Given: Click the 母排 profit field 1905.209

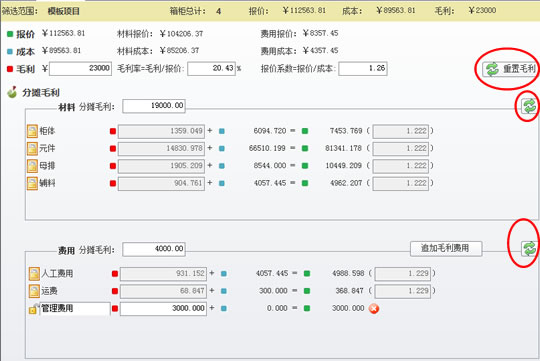Looking at the screenshot, I should pos(161,166).
